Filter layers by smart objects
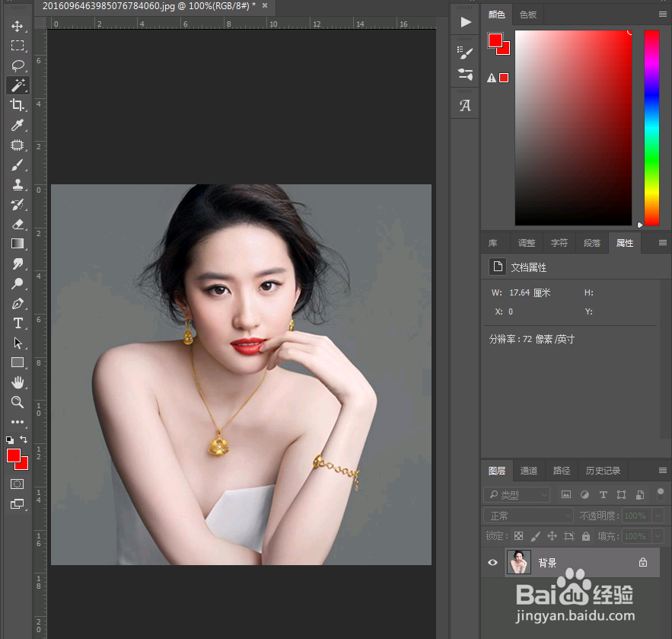This screenshot has height=639, width=672. pos(639,494)
